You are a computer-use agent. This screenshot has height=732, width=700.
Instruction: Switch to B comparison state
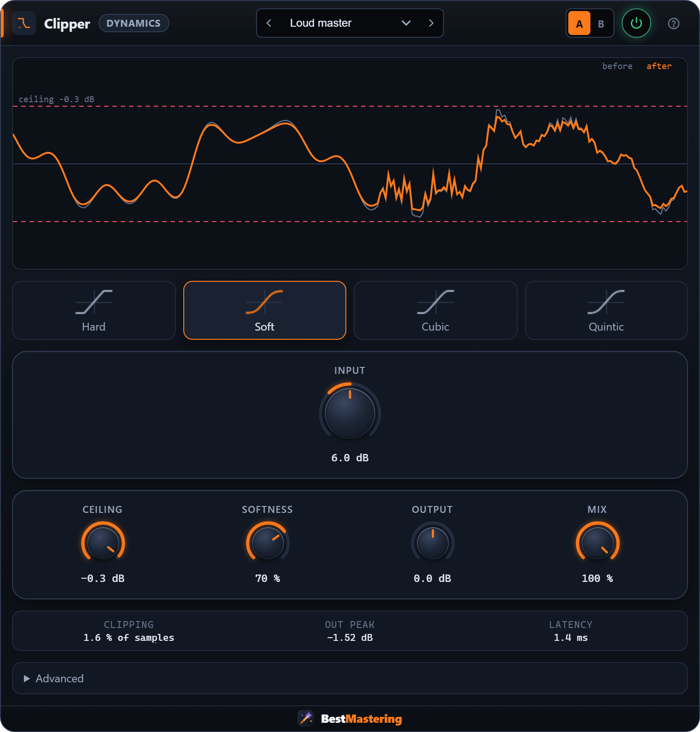click(x=601, y=23)
